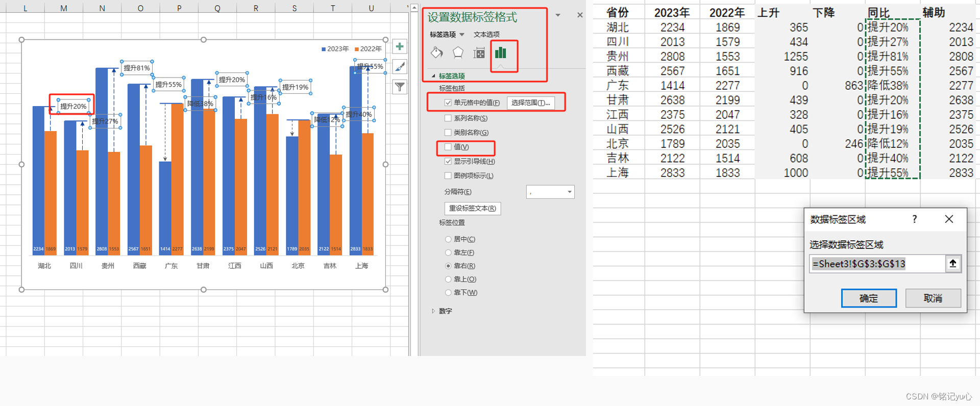Screen dimensions: 980x406
Task: Select the Size & Properties icon
Action: coord(479,53)
